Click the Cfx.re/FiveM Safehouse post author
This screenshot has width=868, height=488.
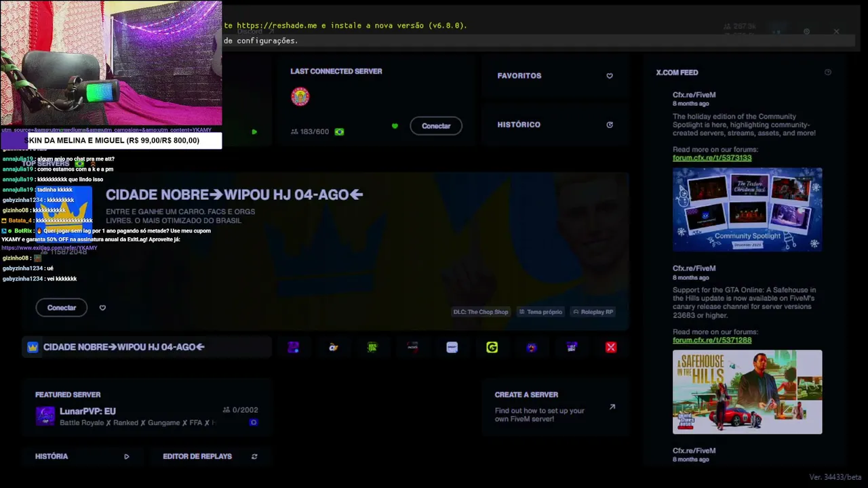click(694, 268)
